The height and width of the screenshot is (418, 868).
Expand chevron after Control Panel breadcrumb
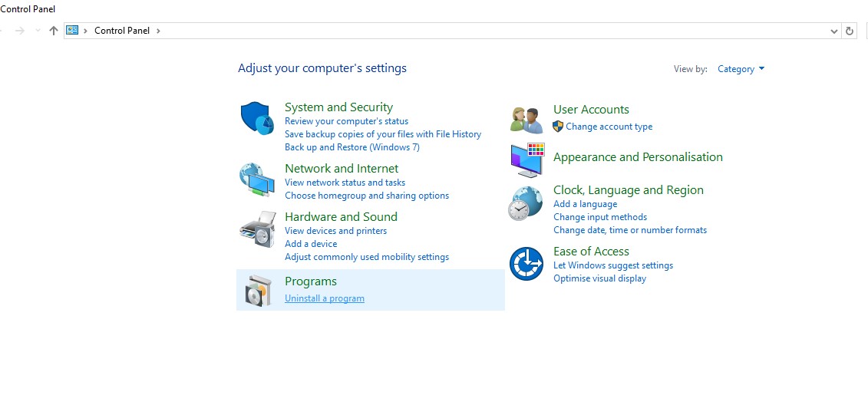pyautogui.click(x=158, y=31)
